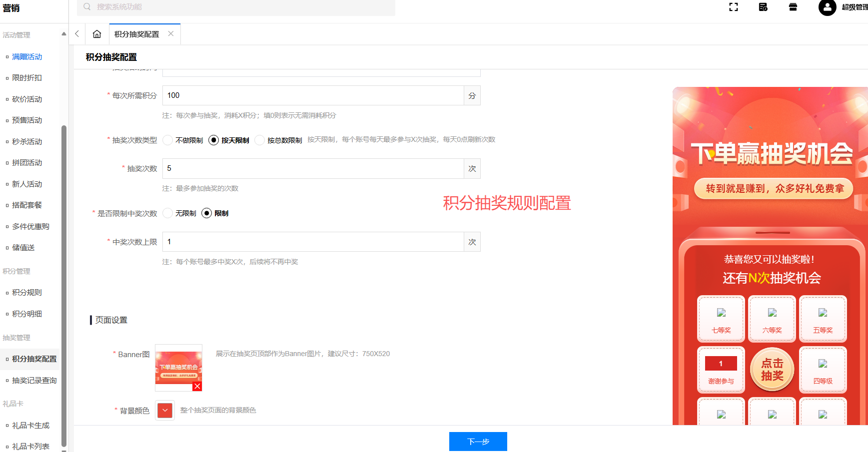This screenshot has height=452, width=868.
Task: Open 积分规则 in sidebar
Action: pyautogui.click(x=27, y=293)
